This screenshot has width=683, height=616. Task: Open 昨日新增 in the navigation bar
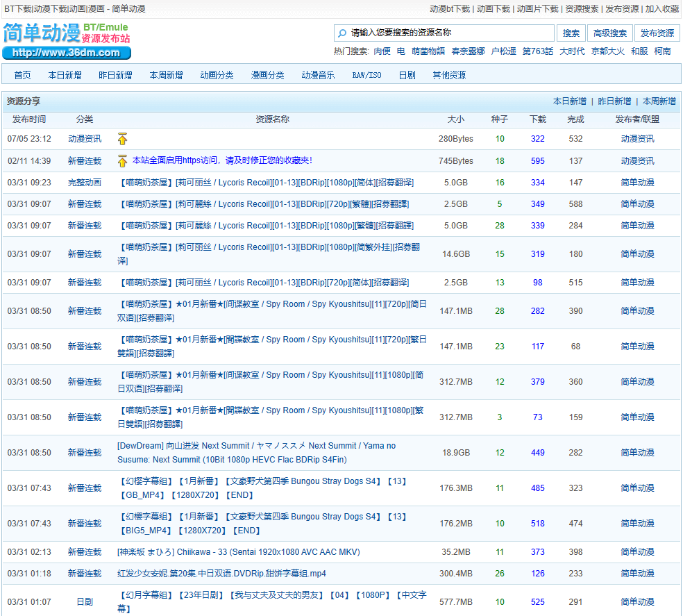click(x=115, y=75)
